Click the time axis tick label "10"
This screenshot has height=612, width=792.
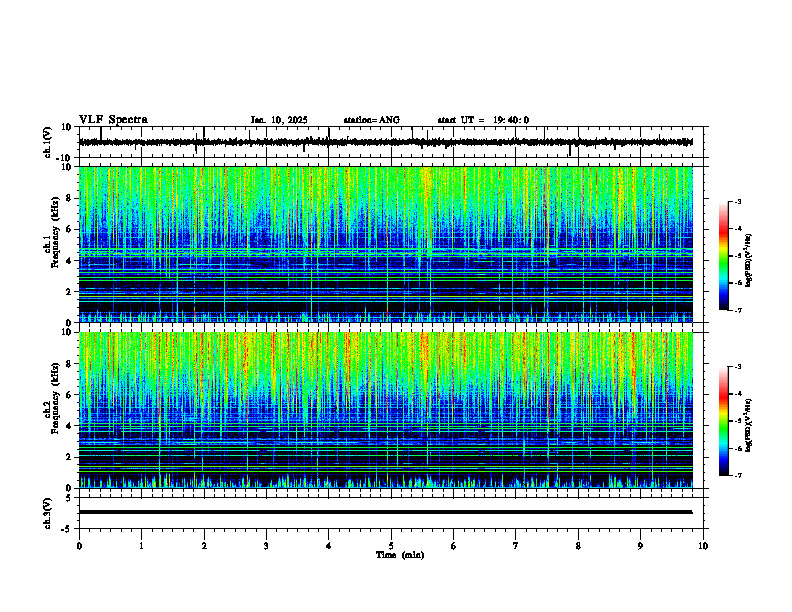703,546
